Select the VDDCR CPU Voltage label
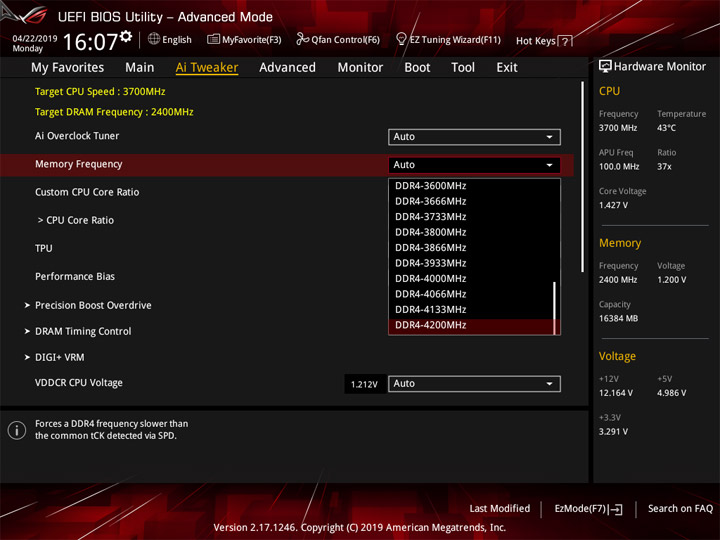720x540 pixels. tap(79, 383)
